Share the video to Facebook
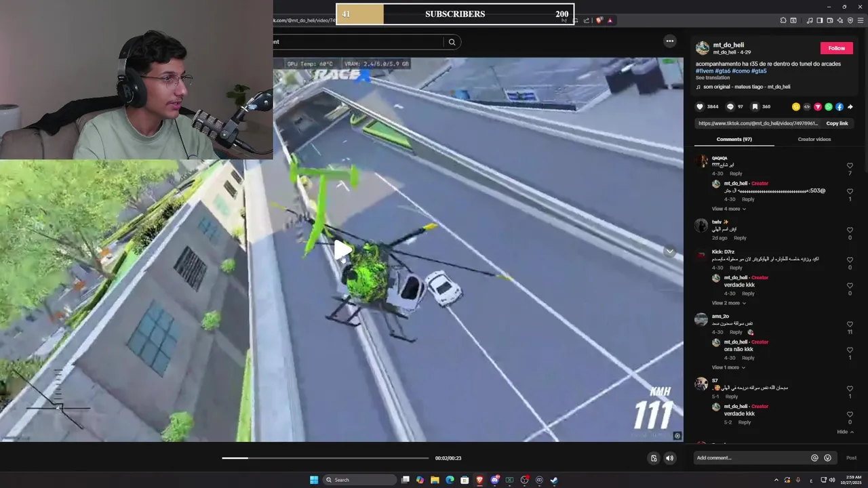The image size is (868, 488). point(840,106)
